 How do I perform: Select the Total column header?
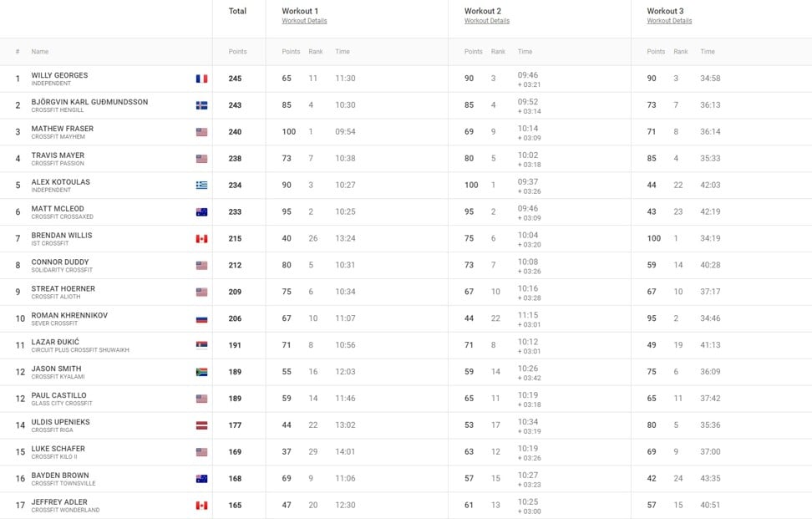click(x=238, y=11)
